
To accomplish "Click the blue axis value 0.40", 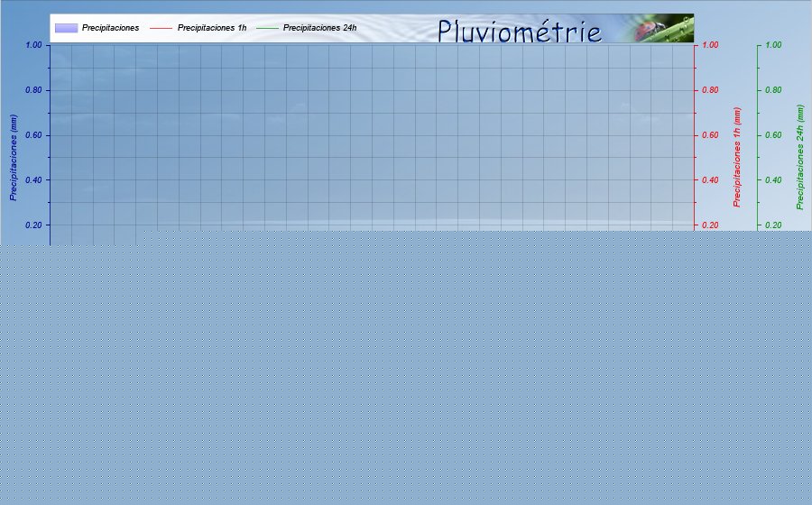I will (33, 180).
